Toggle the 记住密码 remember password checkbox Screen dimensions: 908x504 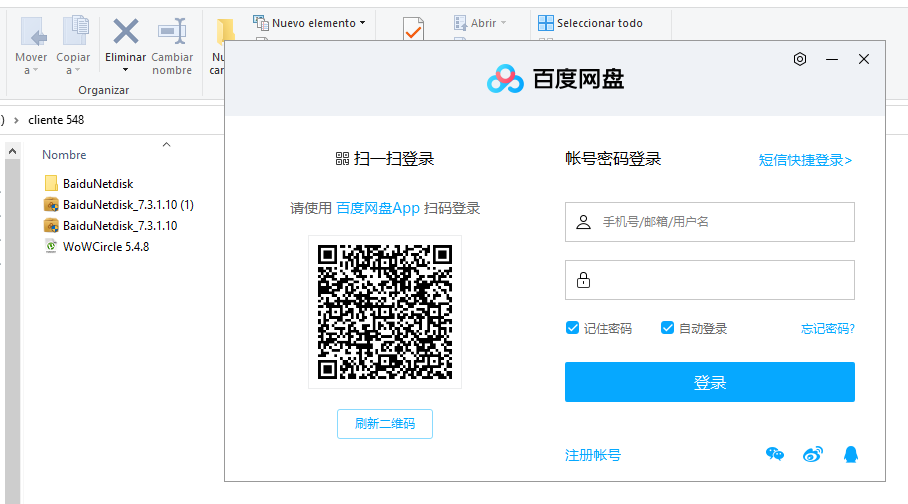click(x=572, y=328)
